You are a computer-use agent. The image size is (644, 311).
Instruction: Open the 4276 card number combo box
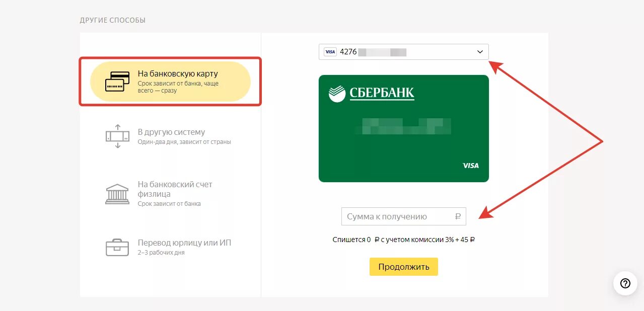404,52
